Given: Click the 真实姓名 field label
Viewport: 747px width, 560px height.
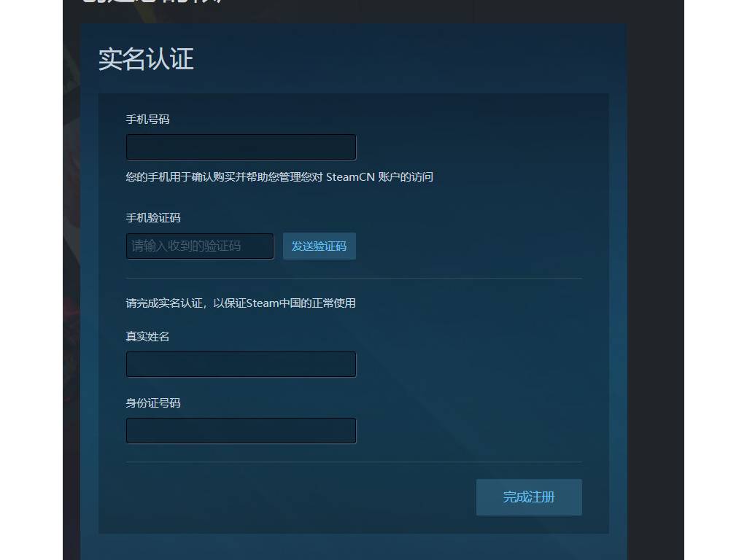Looking at the screenshot, I should pyautogui.click(x=147, y=337).
